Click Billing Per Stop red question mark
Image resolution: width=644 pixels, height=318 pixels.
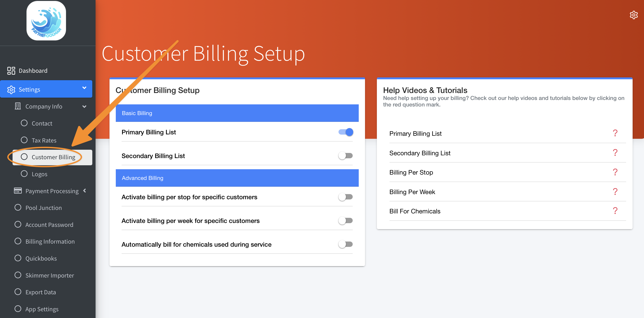point(615,172)
